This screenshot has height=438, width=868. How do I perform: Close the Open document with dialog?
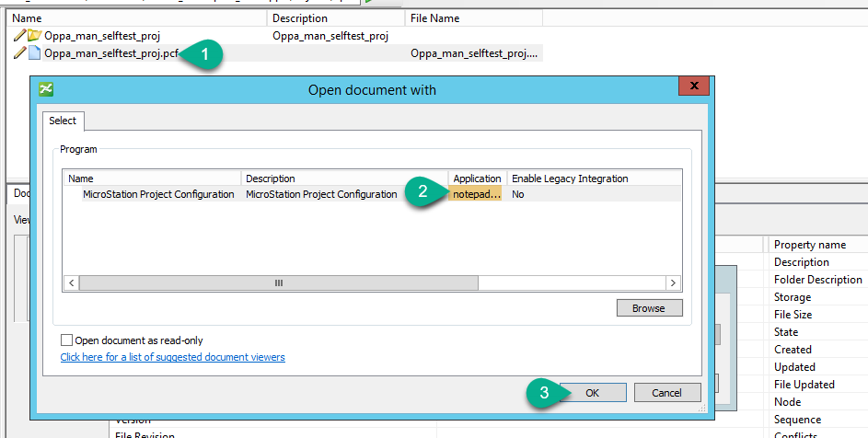click(694, 86)
